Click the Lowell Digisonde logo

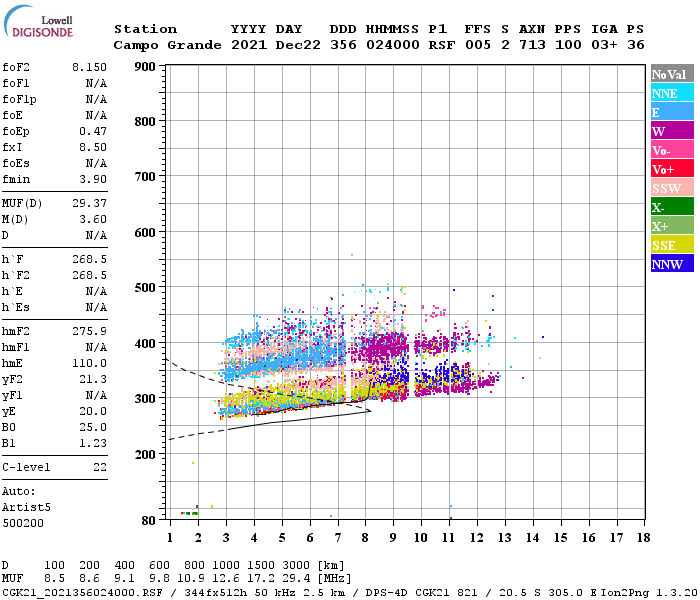(x=38, y=21)
